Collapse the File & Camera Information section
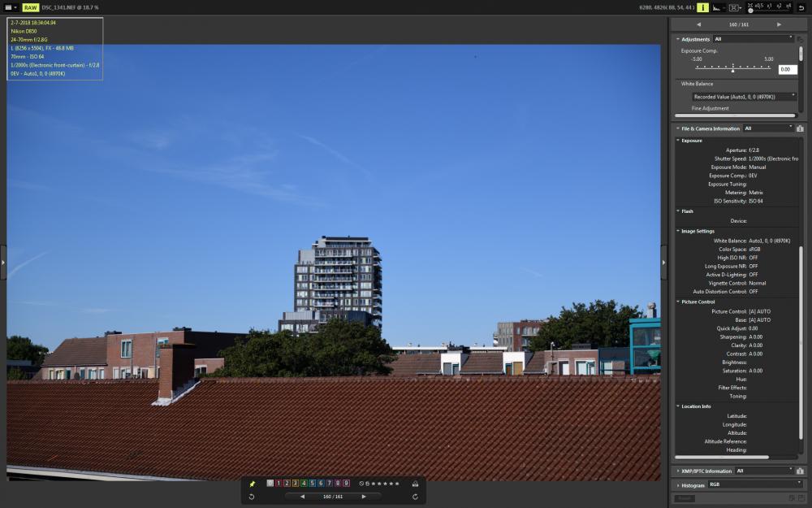 pos(678,128)
